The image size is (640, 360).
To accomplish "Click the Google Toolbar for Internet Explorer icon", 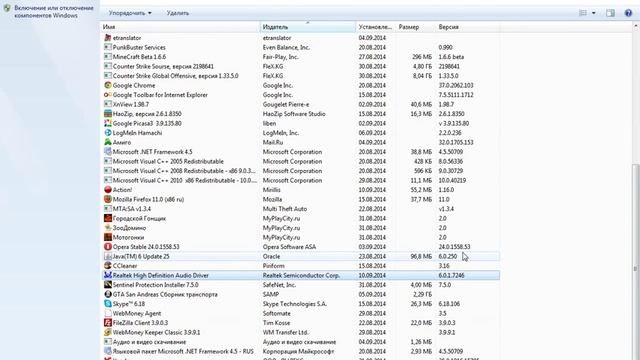I will (x=108, y=95).
